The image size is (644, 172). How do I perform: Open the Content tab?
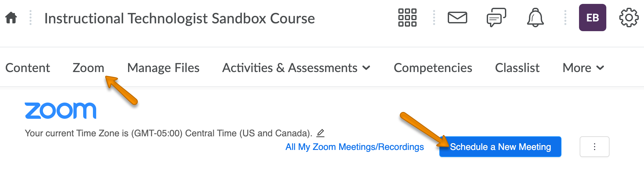(x=28, y=68)
